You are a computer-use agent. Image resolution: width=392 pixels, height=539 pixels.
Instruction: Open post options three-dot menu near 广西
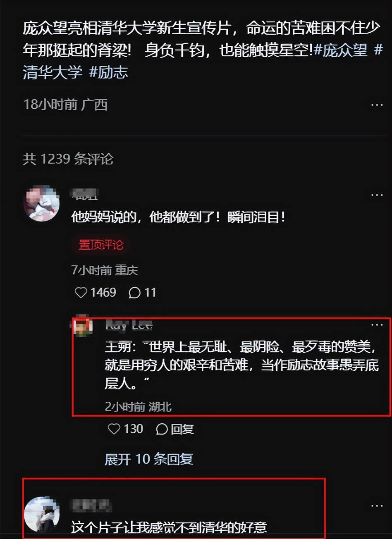click(377, 105)
